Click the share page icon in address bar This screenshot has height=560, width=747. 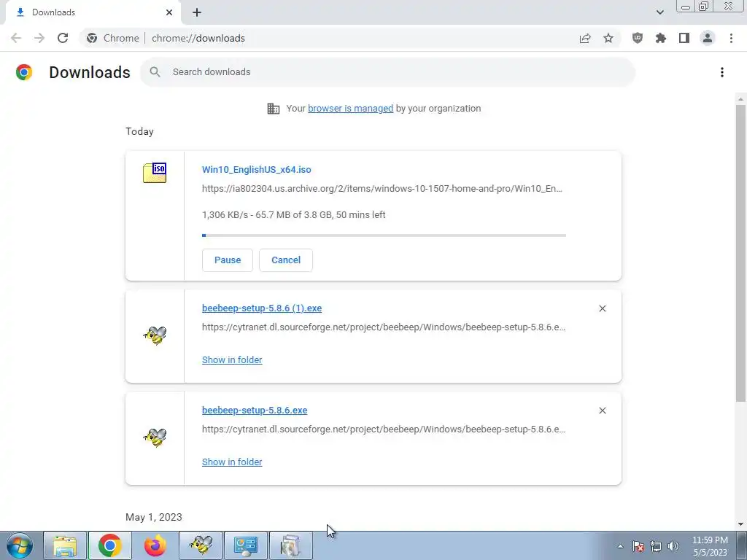click(x=585, y=38)
